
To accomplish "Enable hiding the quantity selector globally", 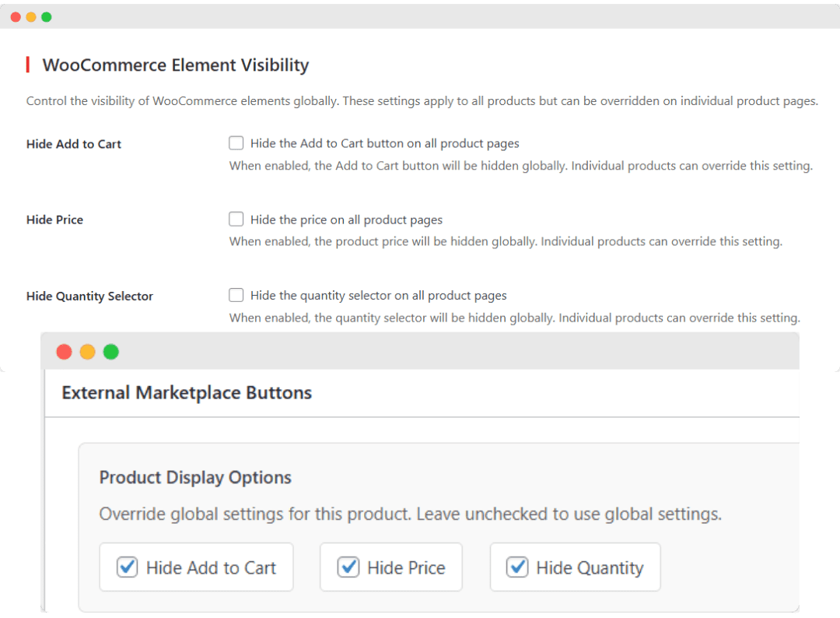I will [236, 295].
